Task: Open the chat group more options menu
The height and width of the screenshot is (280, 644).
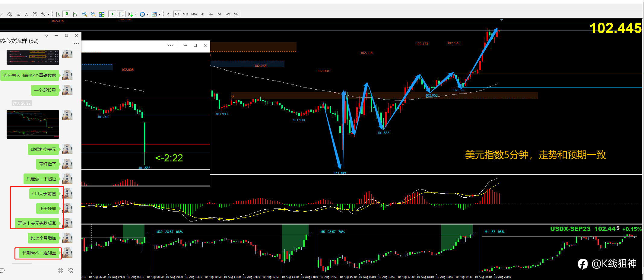Action: coord(76,43)
